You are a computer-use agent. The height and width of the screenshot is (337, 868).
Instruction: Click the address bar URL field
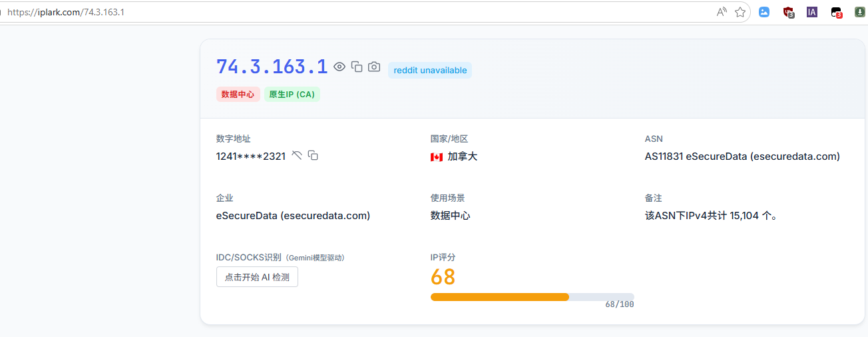(x=333, y=12)
